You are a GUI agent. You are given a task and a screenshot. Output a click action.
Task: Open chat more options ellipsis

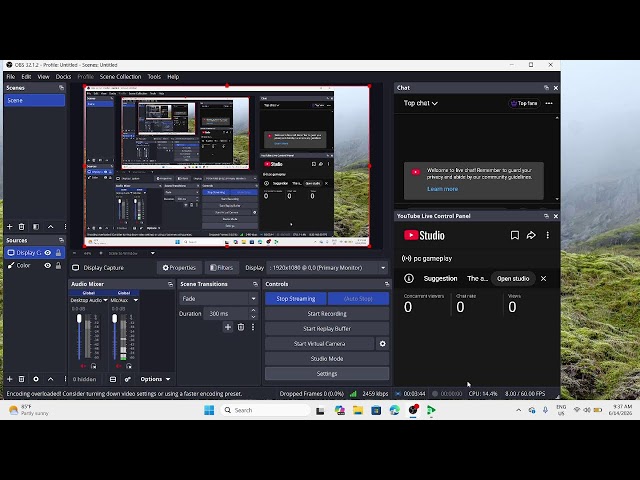[x=549, y=103]
